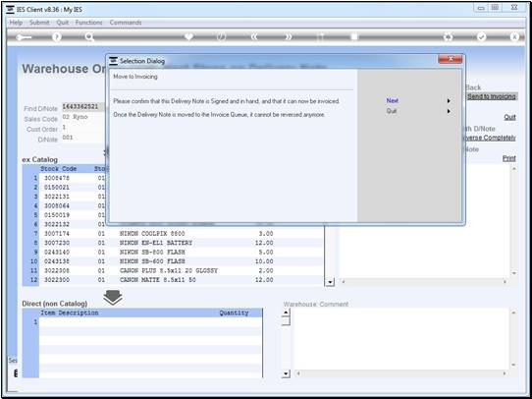This screenshot has height=399, width=532.
Task: Click the Send to Invoicing link
Action: (x=492, y=96)
